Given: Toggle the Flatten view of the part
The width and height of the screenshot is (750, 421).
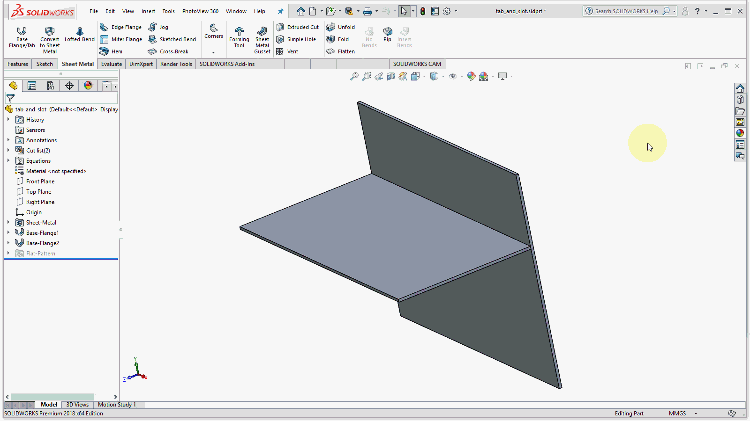Looking at the screenshot, I should coord(342,51).
